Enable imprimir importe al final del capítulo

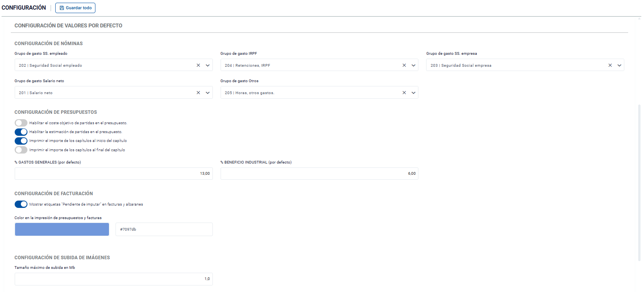coord(21,150)
